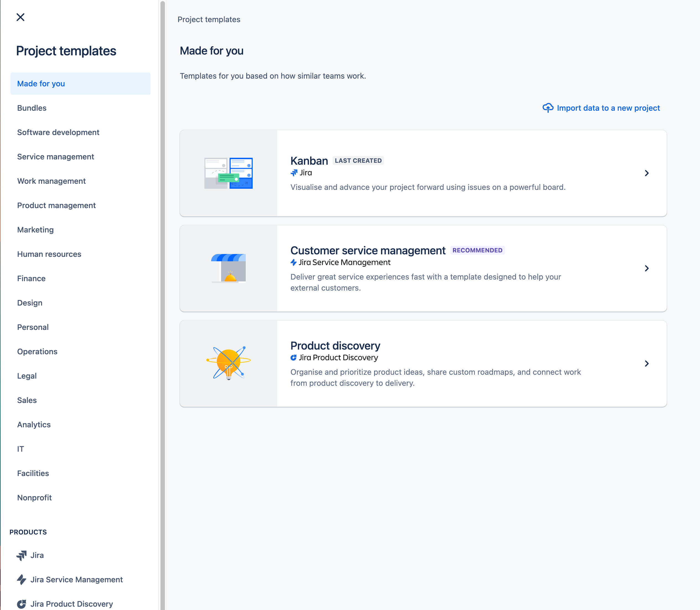Click Import data to a new project
The image size is (700, 610).
(x=601, y=108)
